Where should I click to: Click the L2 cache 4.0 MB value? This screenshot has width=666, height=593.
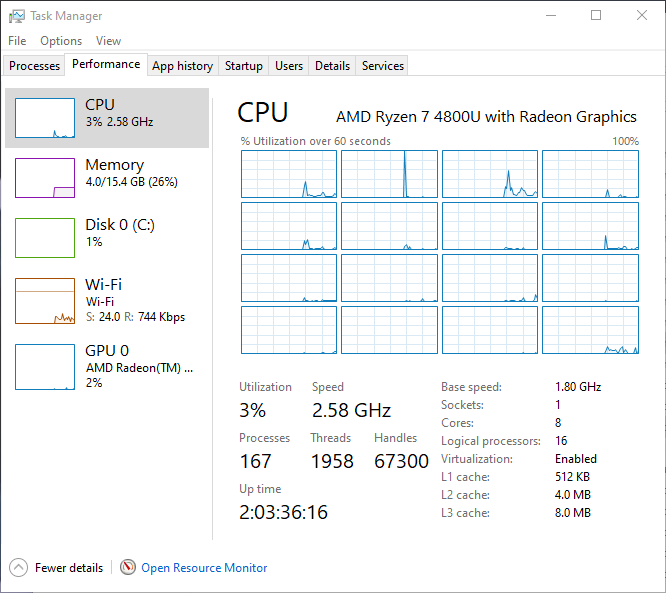573,494
